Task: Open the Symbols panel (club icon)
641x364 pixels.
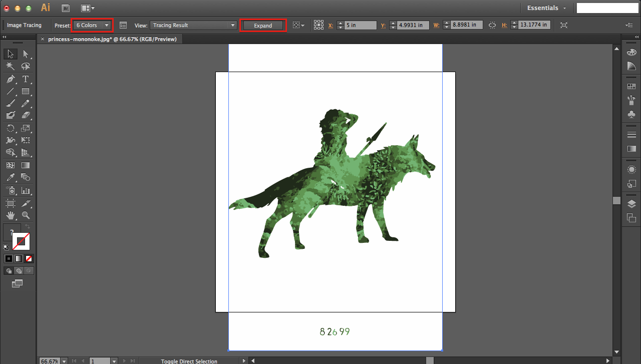Action: tap(631, 114)
